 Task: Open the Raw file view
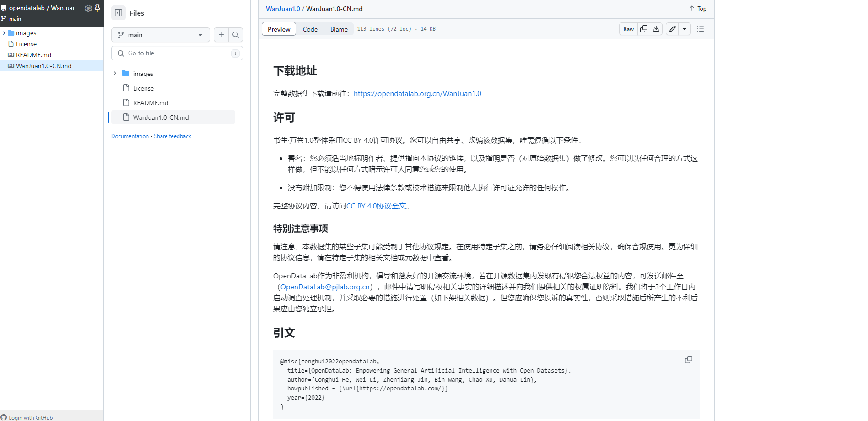[x=628, y=29]
